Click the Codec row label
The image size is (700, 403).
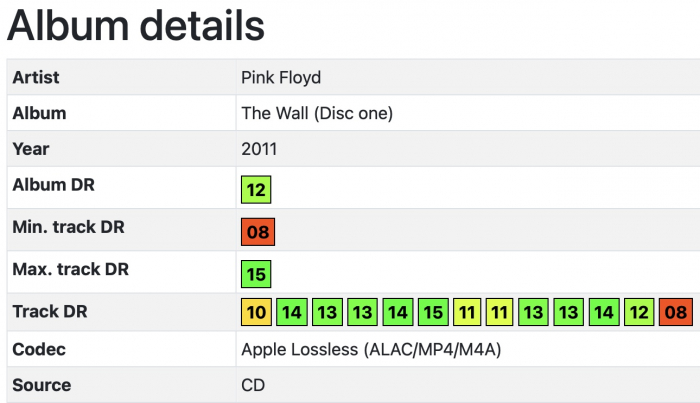coord(38,350)
